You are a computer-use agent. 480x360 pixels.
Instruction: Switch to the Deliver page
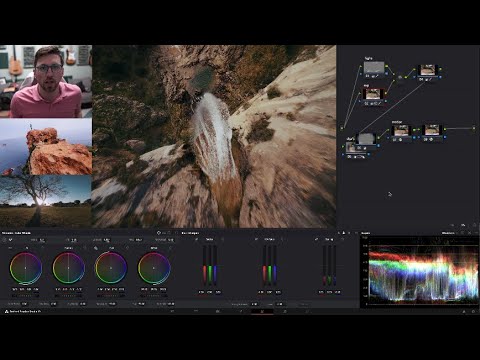[307, 311]
